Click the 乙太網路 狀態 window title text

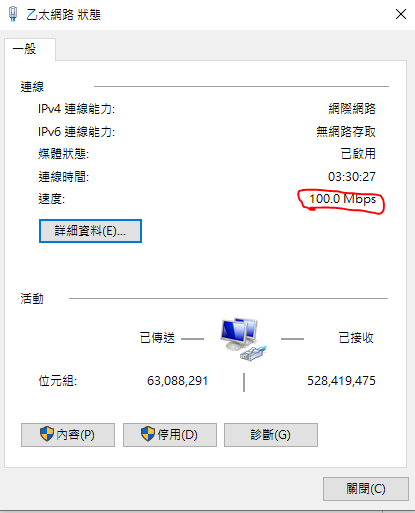click(63, 15)
